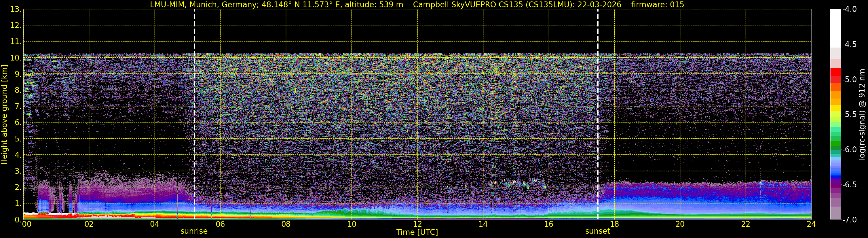
Task: Click the white dashed sunrise marker line
Action: pos(194,114)
